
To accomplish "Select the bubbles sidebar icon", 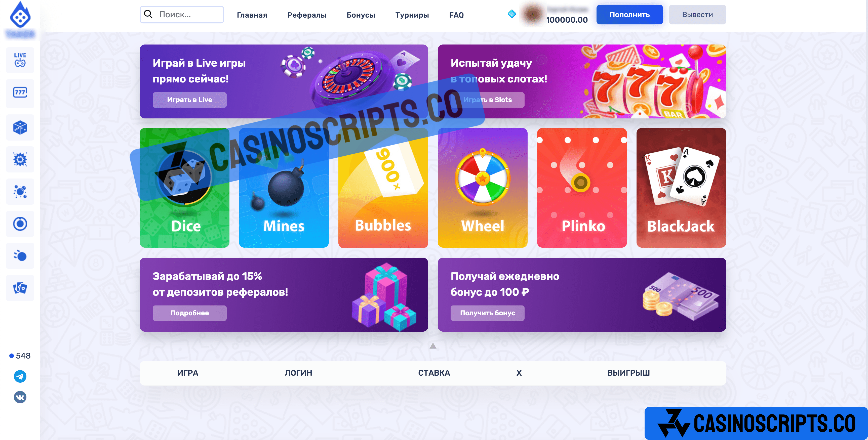I will tap(20, 192).
